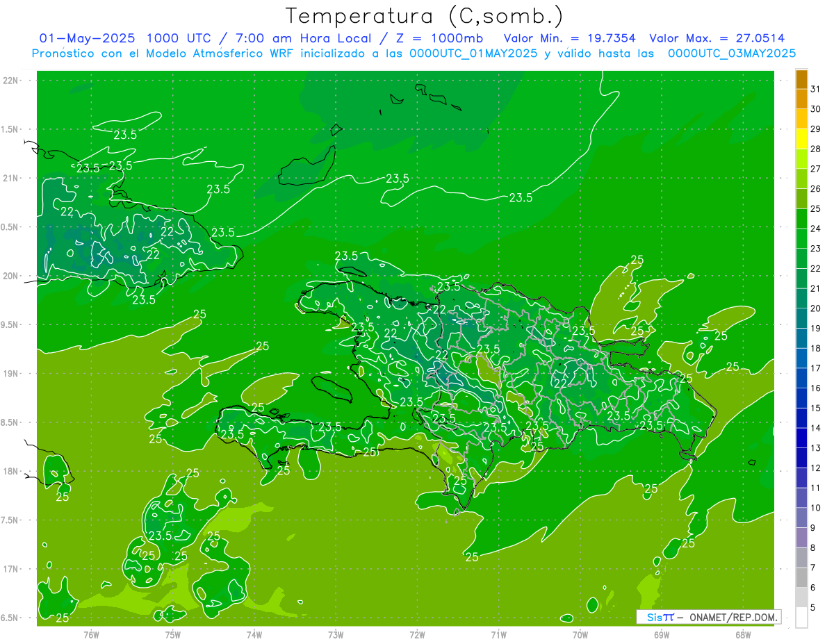Click the 'Valor Min. = 19.7354' text
The width and height of the screenshot is (834, 644).
[x=569, y=38]
